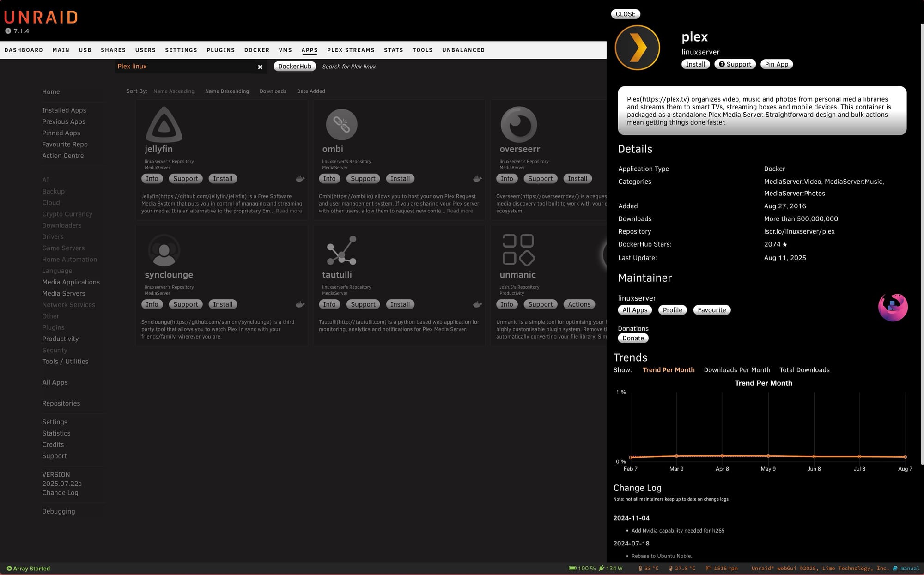Click Support on the ombi card

363,179
